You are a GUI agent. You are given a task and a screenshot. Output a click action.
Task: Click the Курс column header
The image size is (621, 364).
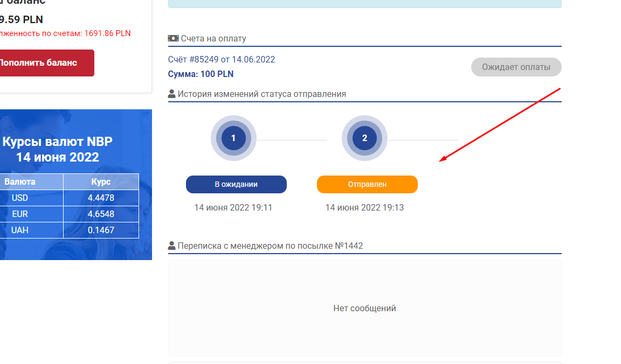coord(101,181)
